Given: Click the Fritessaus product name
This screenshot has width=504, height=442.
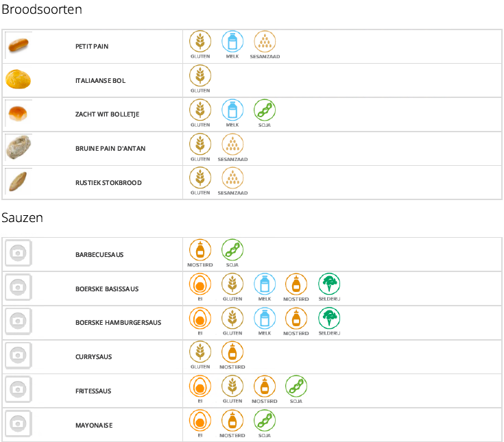Looking at the screenshot, I should click(x=94, y=391).
